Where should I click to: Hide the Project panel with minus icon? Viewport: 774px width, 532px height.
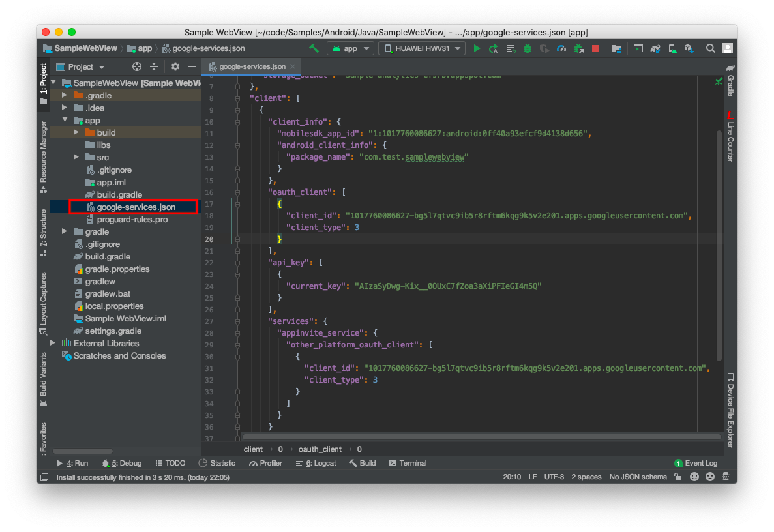coord(192,66)
